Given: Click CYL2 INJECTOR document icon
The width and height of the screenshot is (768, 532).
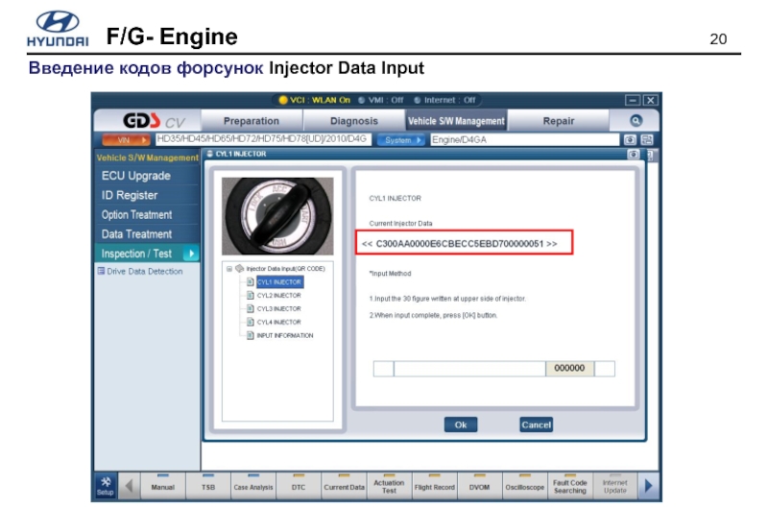Looking at the screenshot, I should pos(251,296).
